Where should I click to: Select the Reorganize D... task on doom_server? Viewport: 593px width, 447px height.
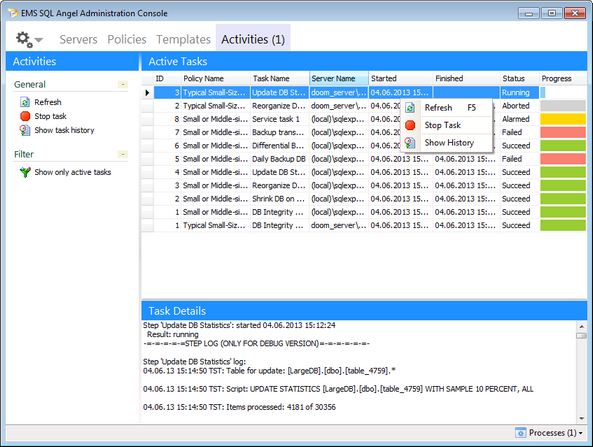point(279,106)
